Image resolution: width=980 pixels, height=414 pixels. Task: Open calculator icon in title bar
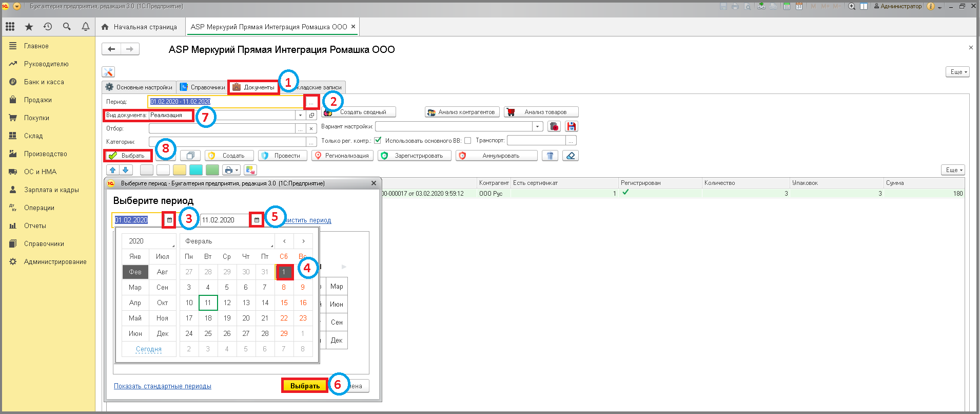[787, 6]
